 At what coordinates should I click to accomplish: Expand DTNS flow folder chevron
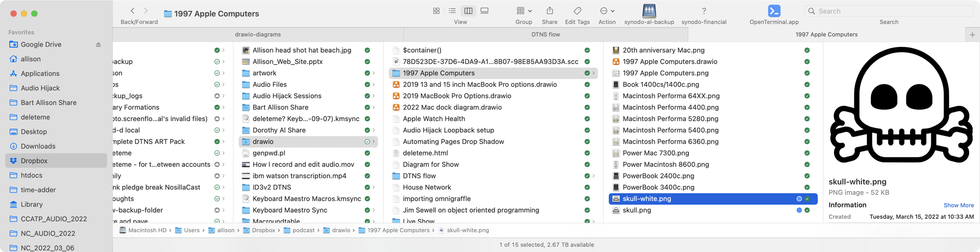593,176
